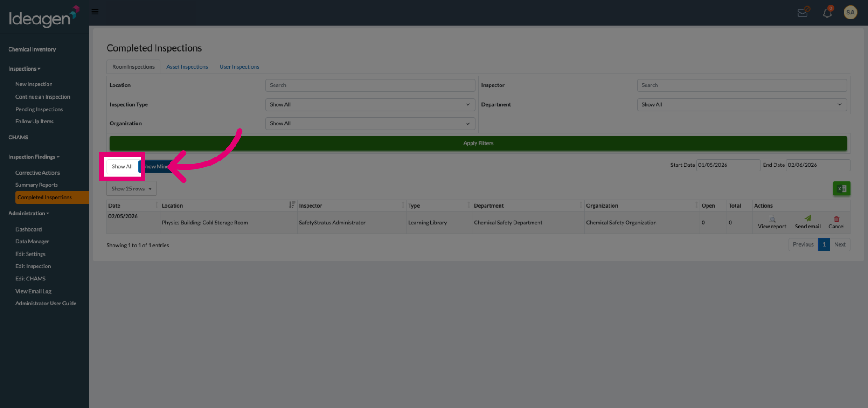Viewport: 868px width, 408px height.
Task: Open Department Show All dropdown
Action: (742, 104)
